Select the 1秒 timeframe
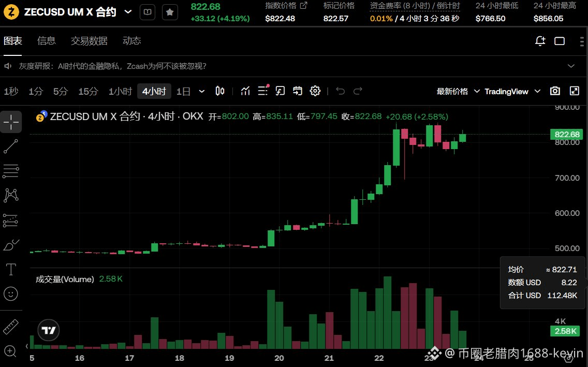This screenshot has height=367, width=588. (x=11, y=92)
